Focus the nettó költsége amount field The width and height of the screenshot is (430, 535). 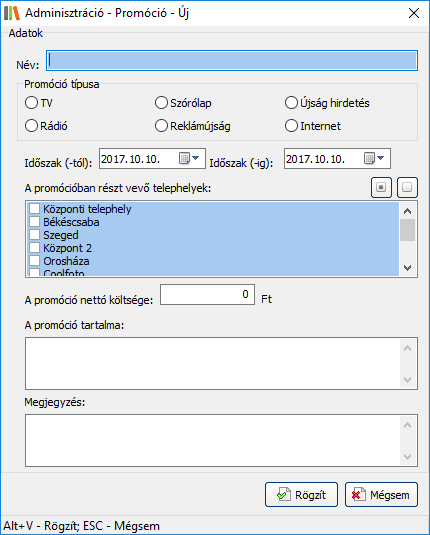207,294
